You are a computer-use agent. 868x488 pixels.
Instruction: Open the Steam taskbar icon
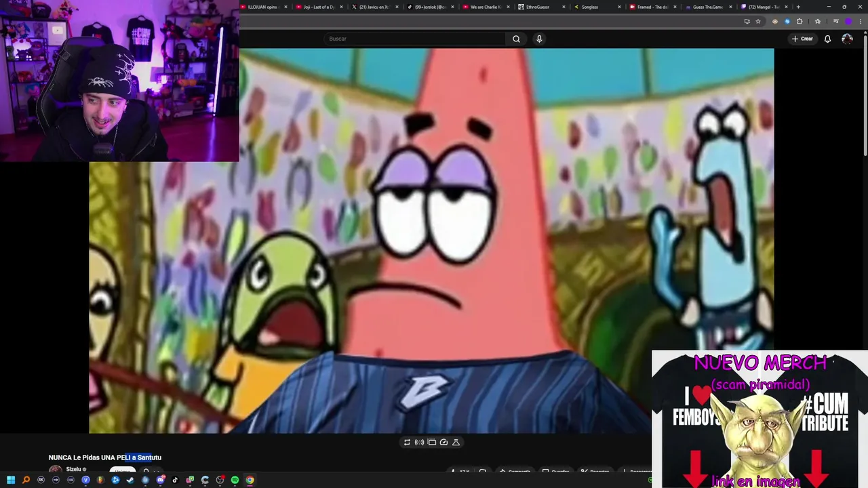[130, 480]
